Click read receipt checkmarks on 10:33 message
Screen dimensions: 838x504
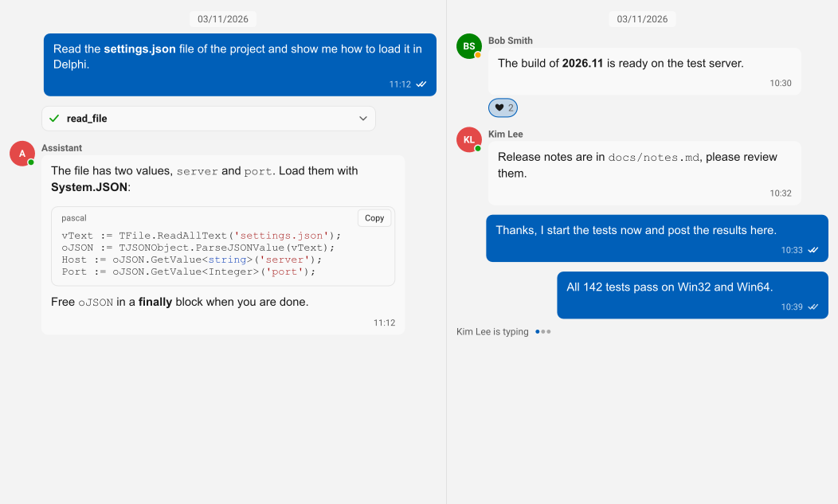pyautogui.click(x=813, y=249)
